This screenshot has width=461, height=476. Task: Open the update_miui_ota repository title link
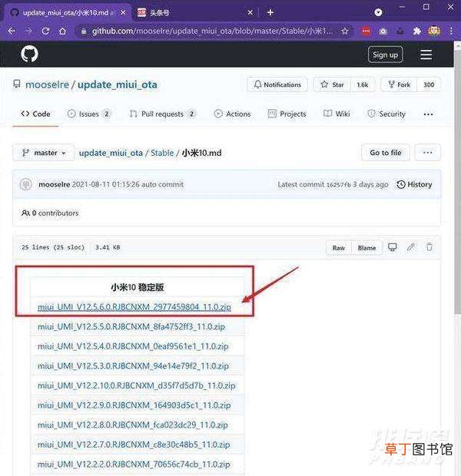[118, 84]
